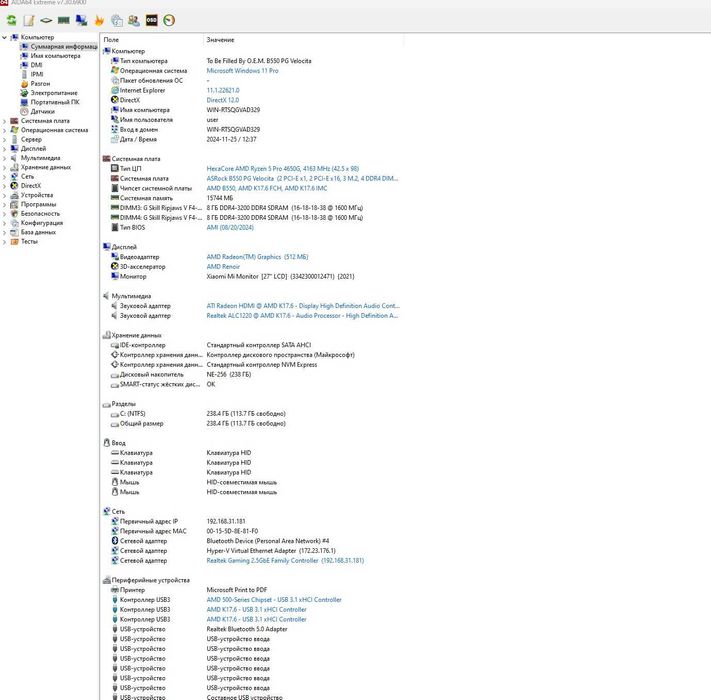The width and height of the screenshot is (711, 700).
Task: Open AMD 500-Series Chipset USB 3.1 link
Action: [274, 599]
